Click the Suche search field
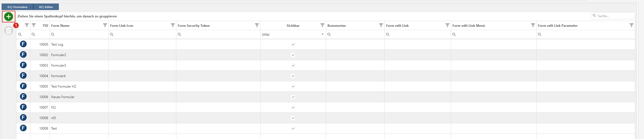The width and height of the screenshot is (644, 139). click(x=613, y=16)
